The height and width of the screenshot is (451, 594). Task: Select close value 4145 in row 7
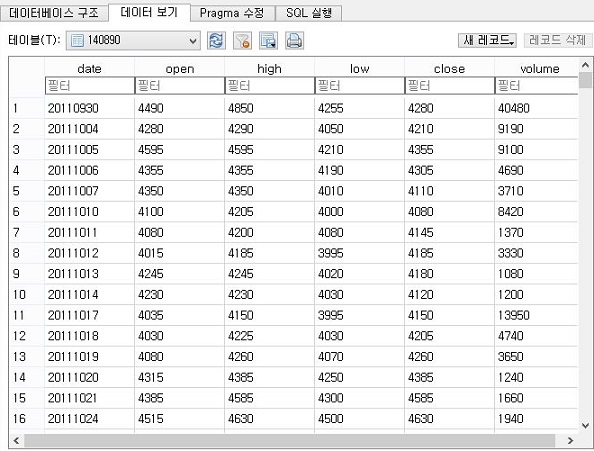[449, 232]
